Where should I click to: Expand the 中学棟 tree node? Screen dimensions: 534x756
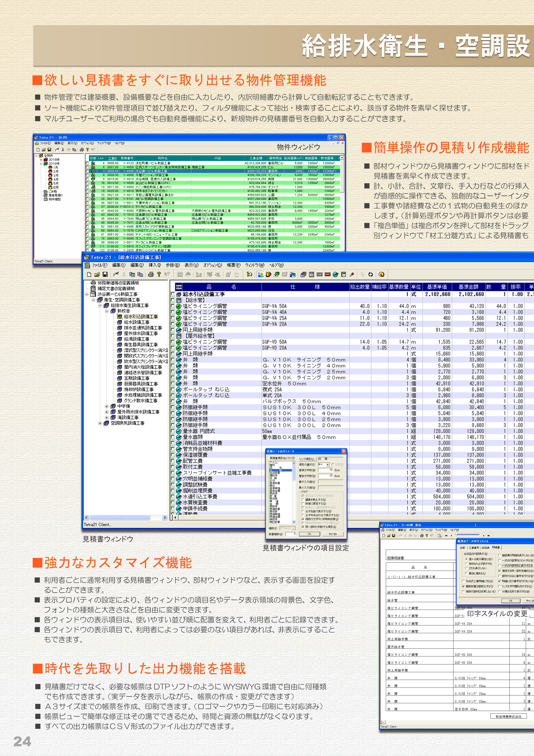107,406
